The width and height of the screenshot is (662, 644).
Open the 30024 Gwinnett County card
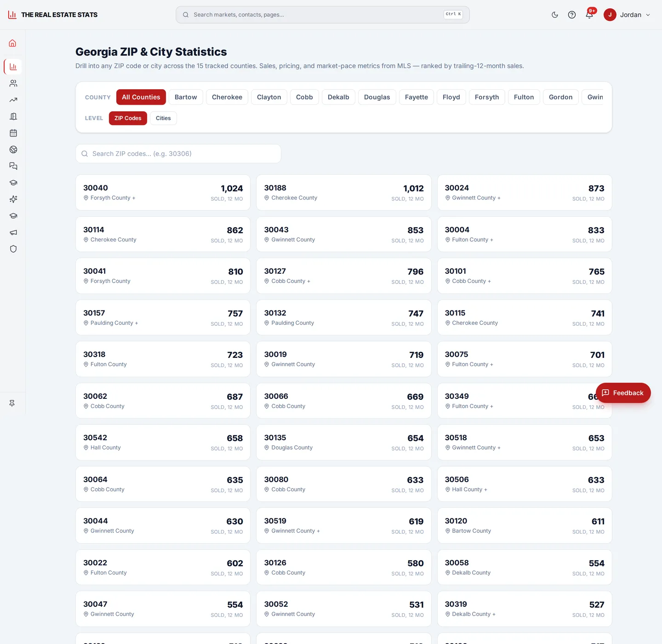[525, 192]
